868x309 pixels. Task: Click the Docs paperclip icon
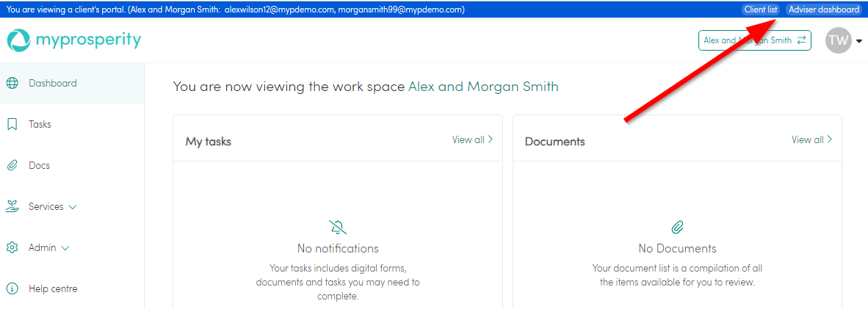pyautogui.click(x=12, y=165)
